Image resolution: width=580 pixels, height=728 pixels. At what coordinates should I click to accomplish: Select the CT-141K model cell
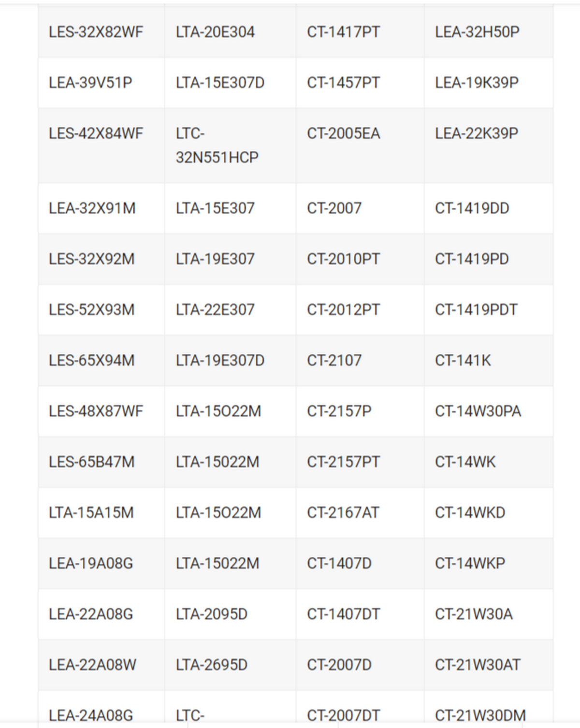463,361
